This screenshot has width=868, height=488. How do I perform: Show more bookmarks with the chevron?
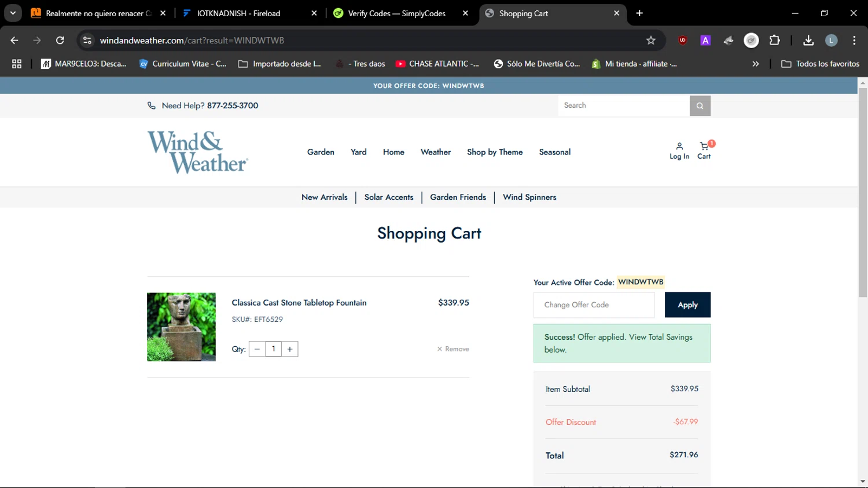(755, 64)
